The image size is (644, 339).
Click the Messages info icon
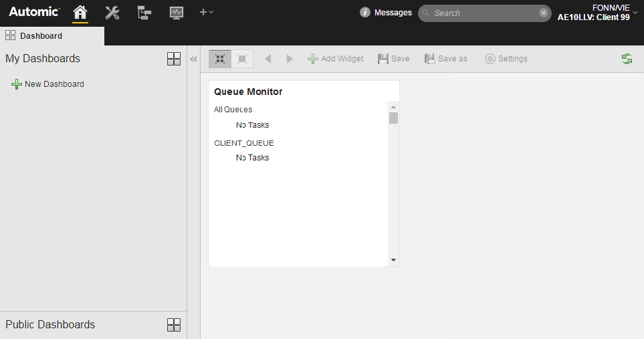click(364, 12)
